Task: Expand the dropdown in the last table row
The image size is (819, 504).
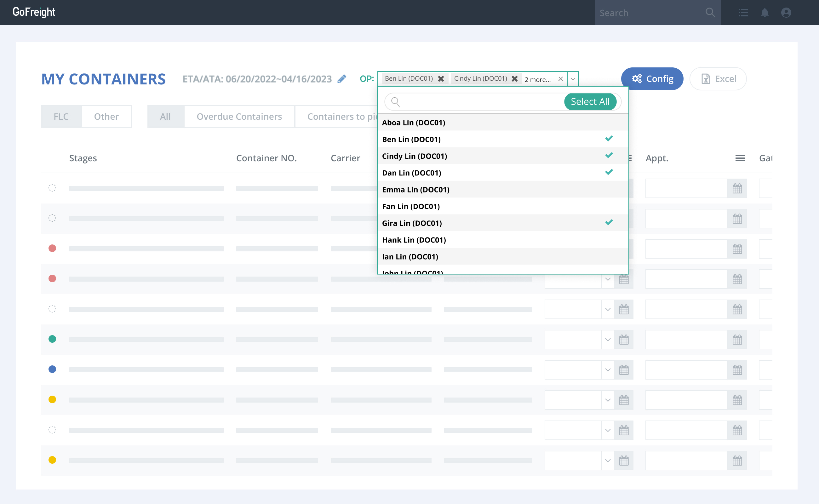Action: (608, 460)
